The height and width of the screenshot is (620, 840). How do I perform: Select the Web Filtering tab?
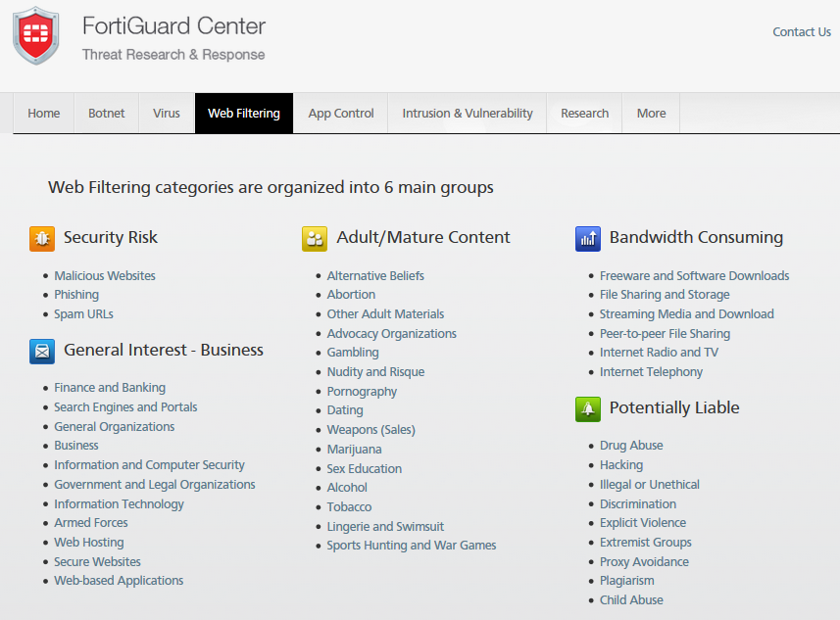(x=244, y=113)
